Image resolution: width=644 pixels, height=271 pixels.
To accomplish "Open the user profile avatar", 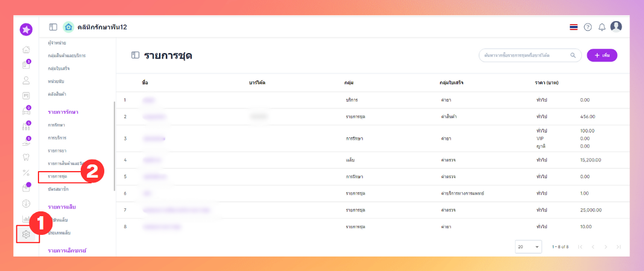I will (616, 26).
